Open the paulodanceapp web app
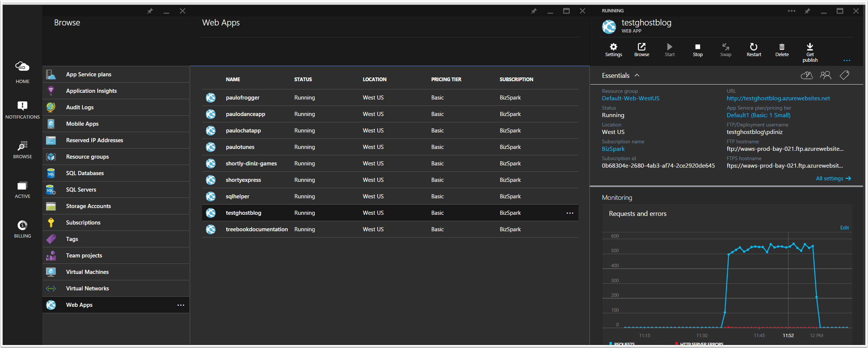Image resolution: width=868 pixels, height=348 pixels. [x=390, y=114]
